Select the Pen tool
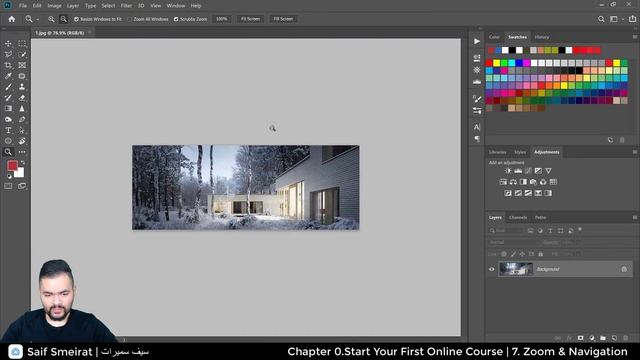 tap(22, 119)
